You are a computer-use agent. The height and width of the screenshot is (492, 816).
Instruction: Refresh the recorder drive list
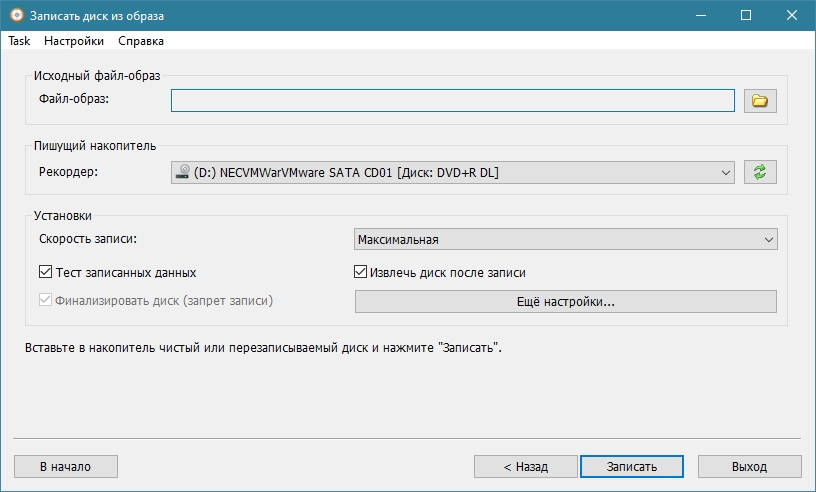point(760,173)
